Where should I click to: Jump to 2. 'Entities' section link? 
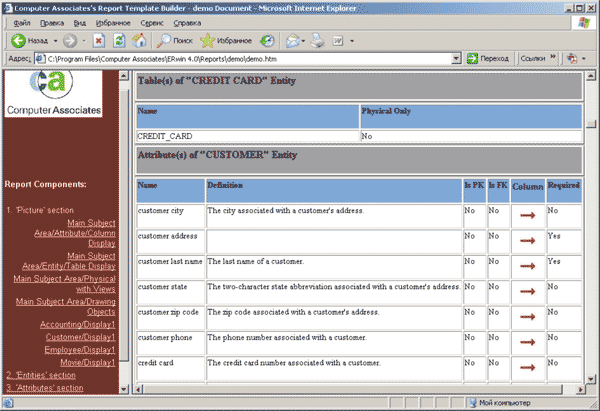41,375
